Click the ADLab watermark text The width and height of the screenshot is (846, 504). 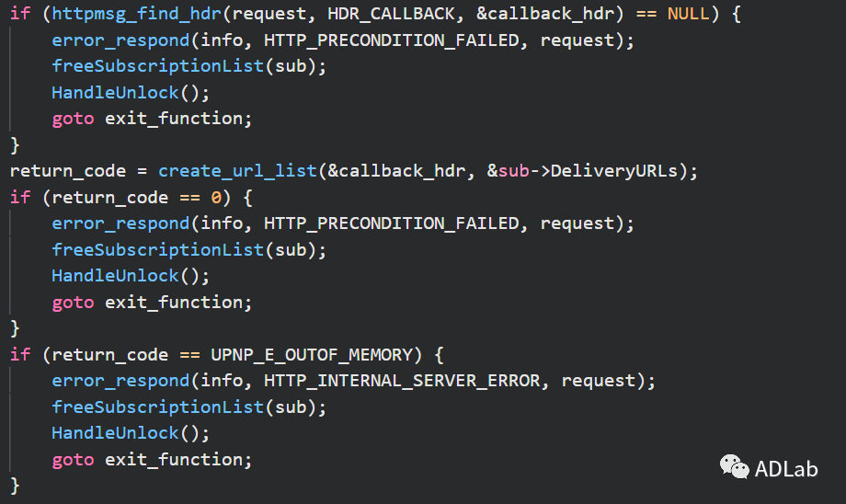787,469
